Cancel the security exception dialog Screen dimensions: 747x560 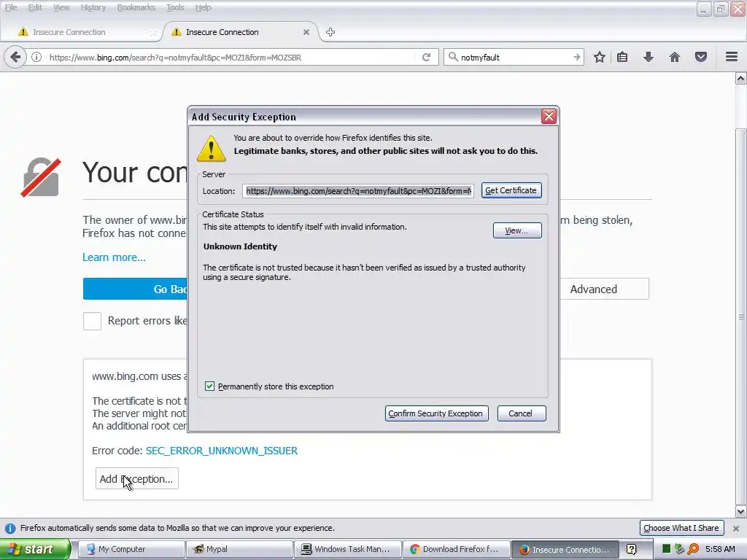[x=521, y=413]
